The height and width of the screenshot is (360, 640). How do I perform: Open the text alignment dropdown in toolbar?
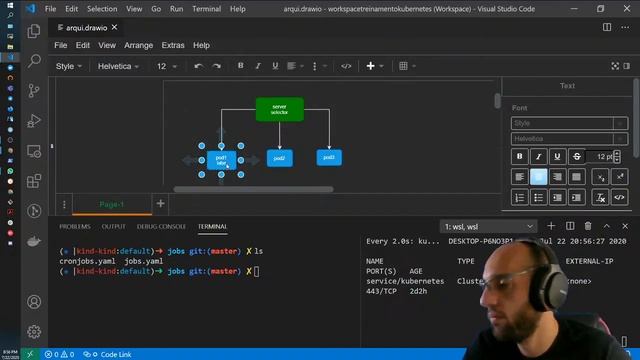(x=296, y=66)
